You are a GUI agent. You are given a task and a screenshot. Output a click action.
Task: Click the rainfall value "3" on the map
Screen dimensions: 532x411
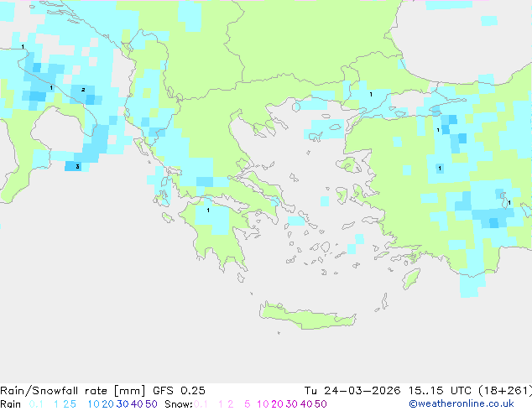[78, 167]
